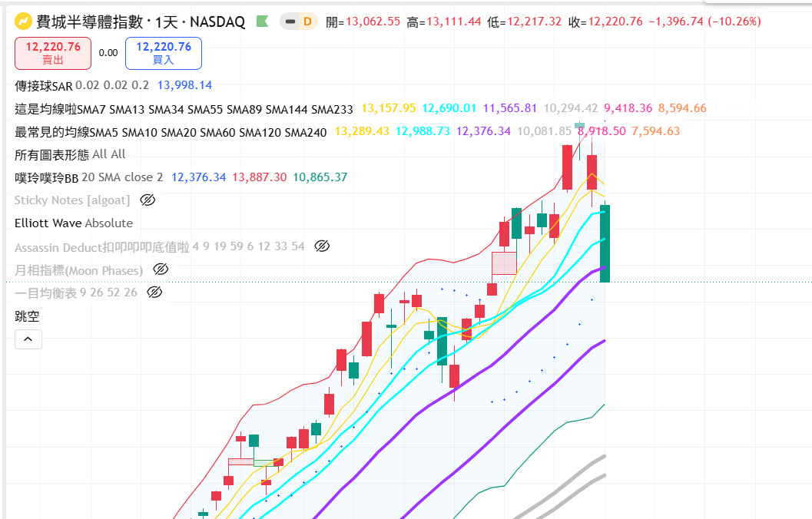
Task: Click the 所有圖表形態 All All indicator
Action: point(70,154)
